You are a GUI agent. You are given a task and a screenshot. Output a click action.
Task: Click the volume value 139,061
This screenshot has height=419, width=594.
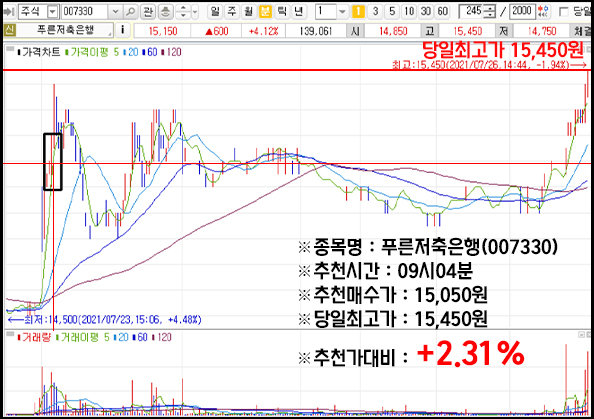pos(315,31)
